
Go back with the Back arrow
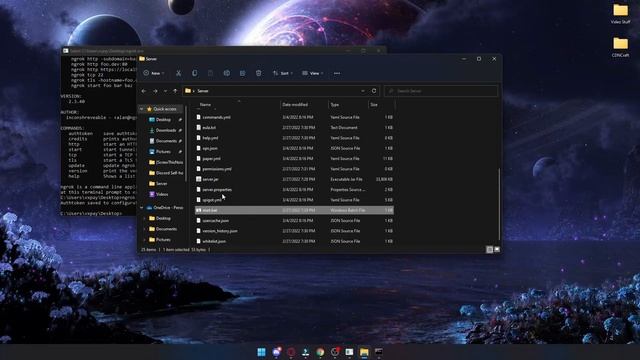pyautogui.click(x=144, y=91)
